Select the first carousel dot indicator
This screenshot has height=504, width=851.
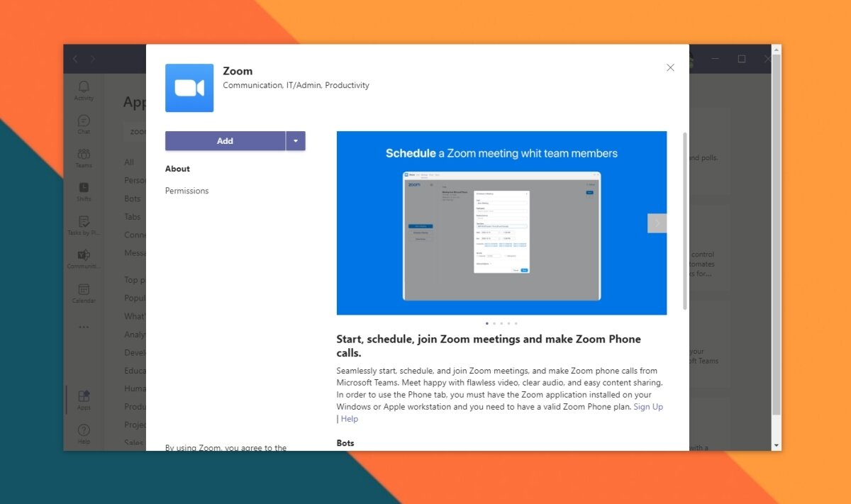pos(487,323)
